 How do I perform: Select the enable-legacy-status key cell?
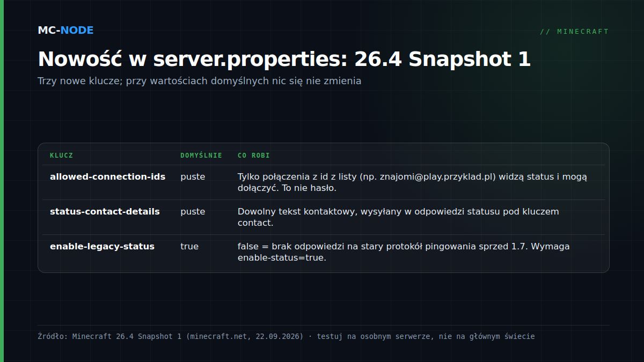click(x=102, y=246)
